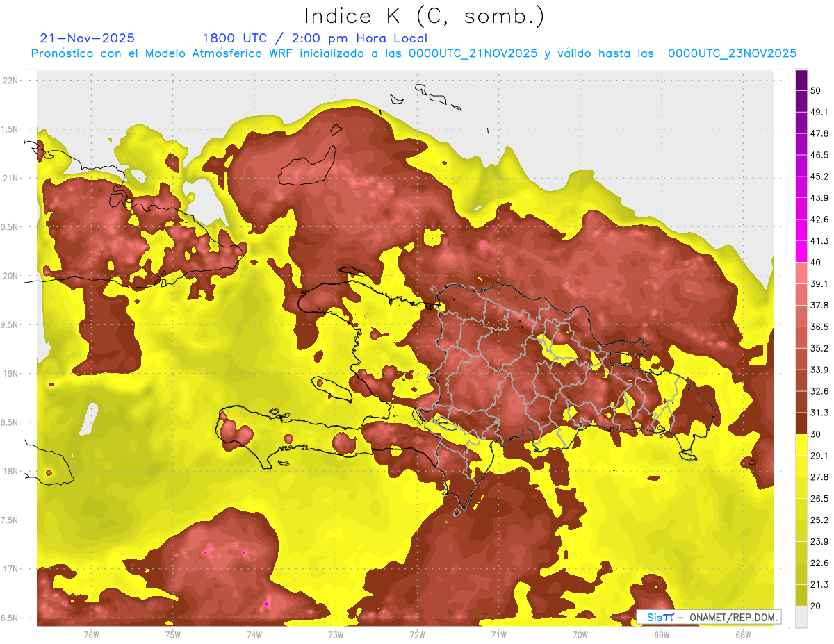Select the "71W" longitude label
Image resolution: width=834 pixels, height=644 pixels.
pos(498,635)
